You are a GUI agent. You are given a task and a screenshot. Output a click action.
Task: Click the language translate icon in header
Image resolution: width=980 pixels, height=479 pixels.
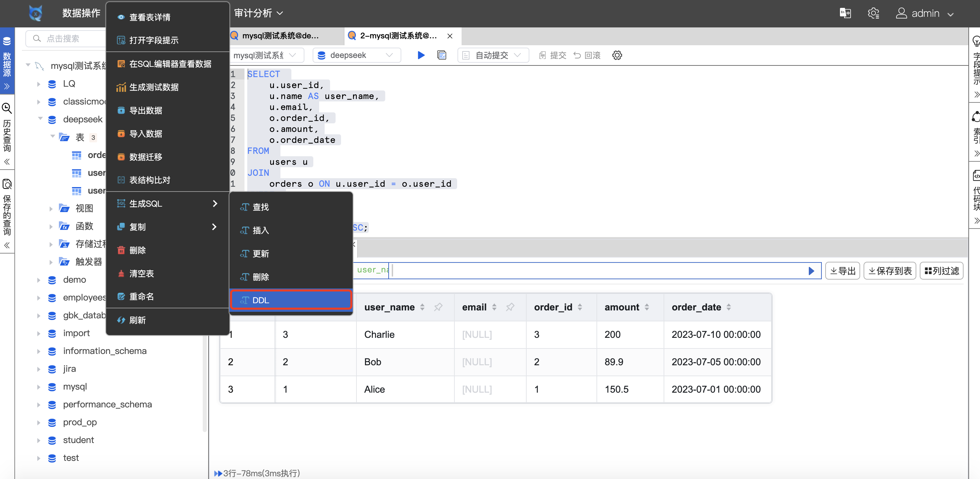(845, 13)
